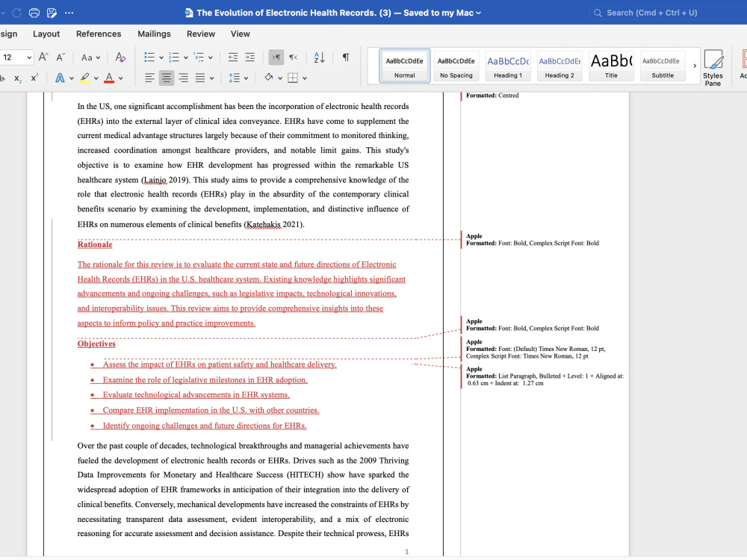Click the Bullets list icon

[149, 57]
